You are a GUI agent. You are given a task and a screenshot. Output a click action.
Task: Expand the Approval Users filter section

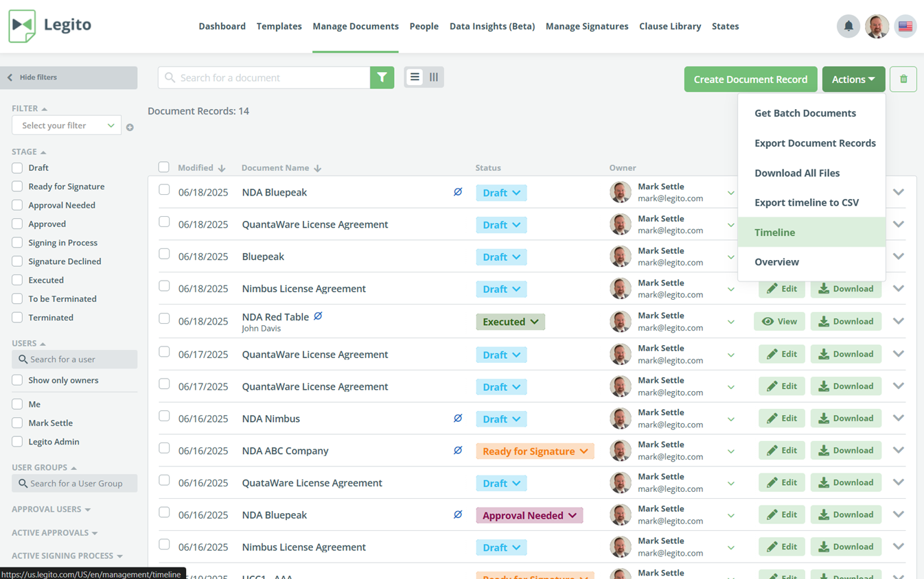[51, 509]
